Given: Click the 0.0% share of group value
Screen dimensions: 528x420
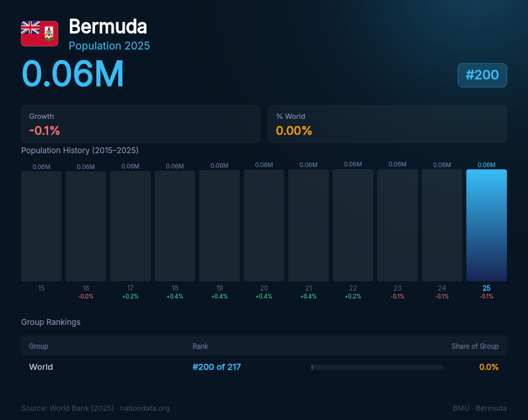Looking at the screenshot, I should coord(488,367).
